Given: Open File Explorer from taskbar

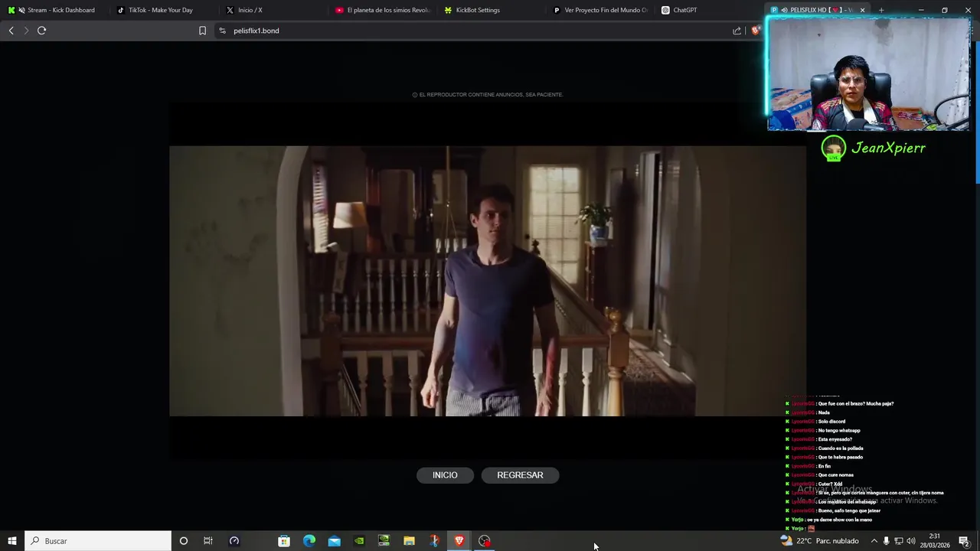Looking at the screenshot, I should click(x=409, y=541).
